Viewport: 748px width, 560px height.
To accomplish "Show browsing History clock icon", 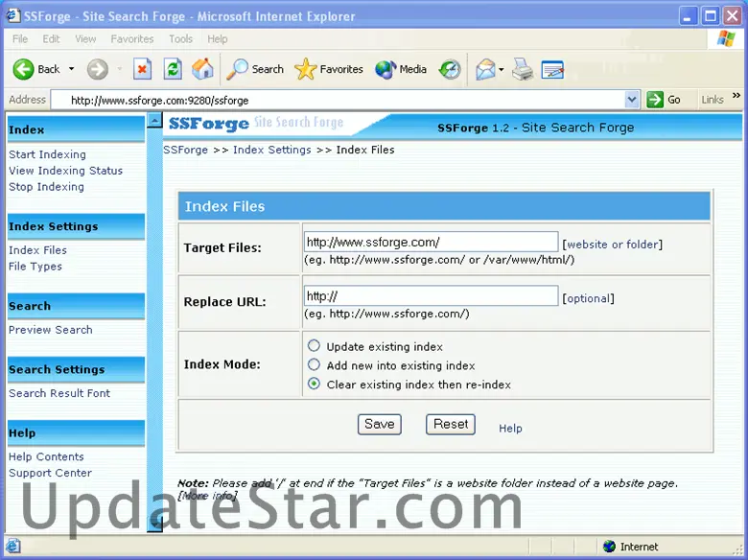I will pyautogui.click(x=450, y=70).
